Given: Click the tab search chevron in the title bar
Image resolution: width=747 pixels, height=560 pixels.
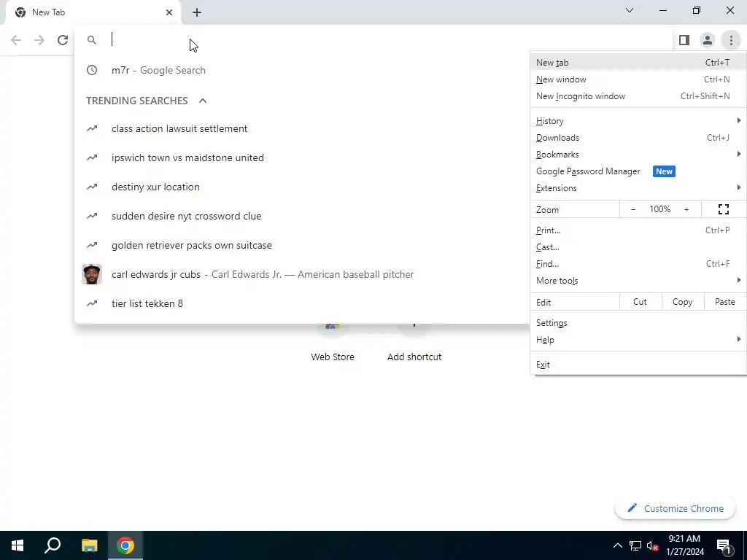Looking at the screenshot, I should tap(630, 10).
